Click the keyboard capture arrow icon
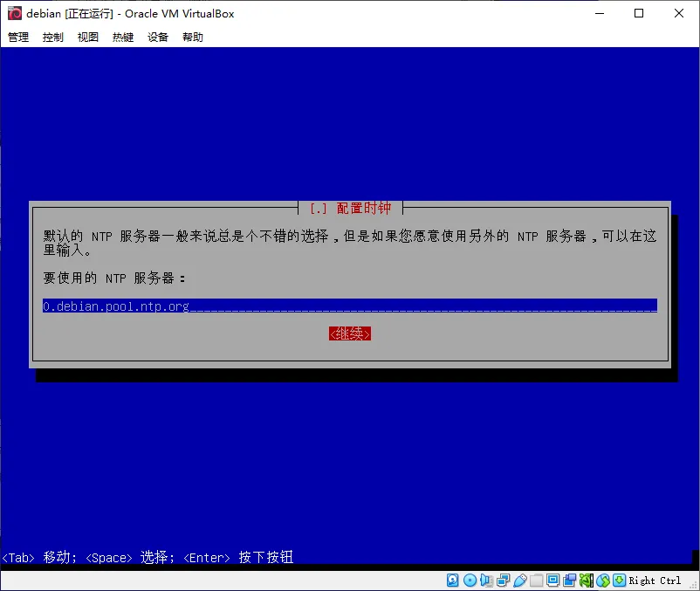Screen dimensions: 700x591 619,581
